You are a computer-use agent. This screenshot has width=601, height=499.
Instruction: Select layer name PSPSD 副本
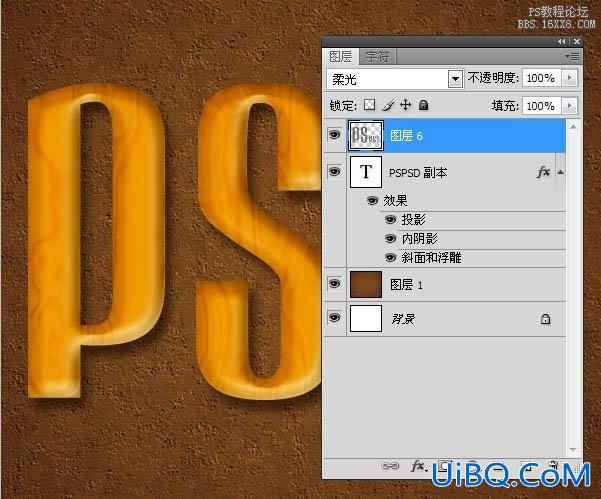(418, 173)
